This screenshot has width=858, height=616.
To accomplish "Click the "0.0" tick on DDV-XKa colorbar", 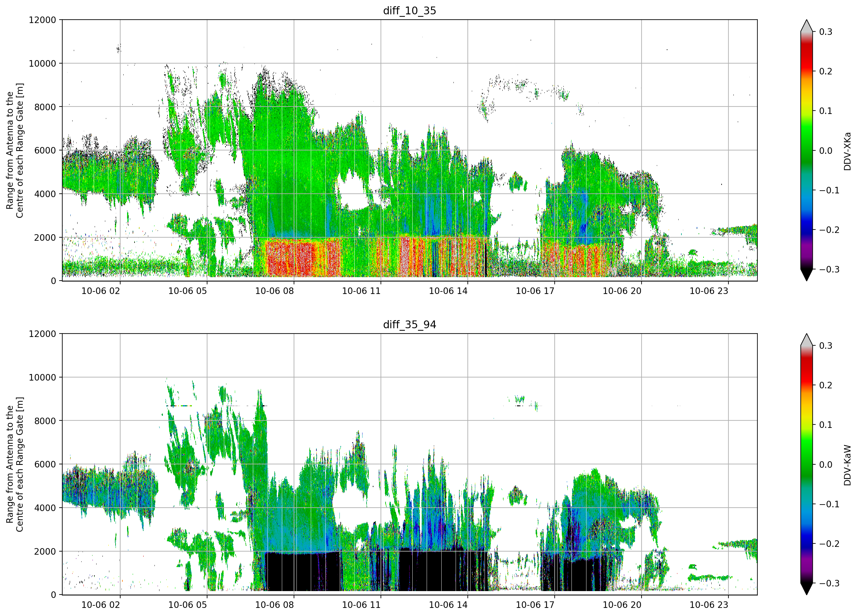I will click(x=826, y=151).
